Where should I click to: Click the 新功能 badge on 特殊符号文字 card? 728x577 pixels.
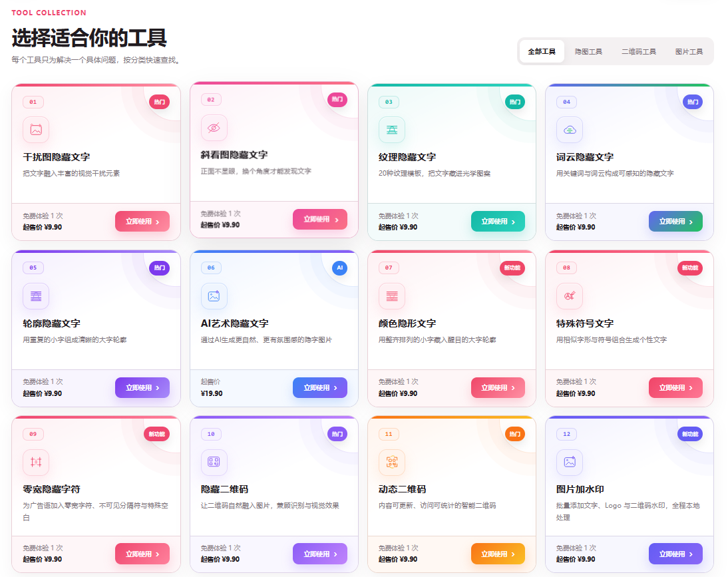[690, 268]
